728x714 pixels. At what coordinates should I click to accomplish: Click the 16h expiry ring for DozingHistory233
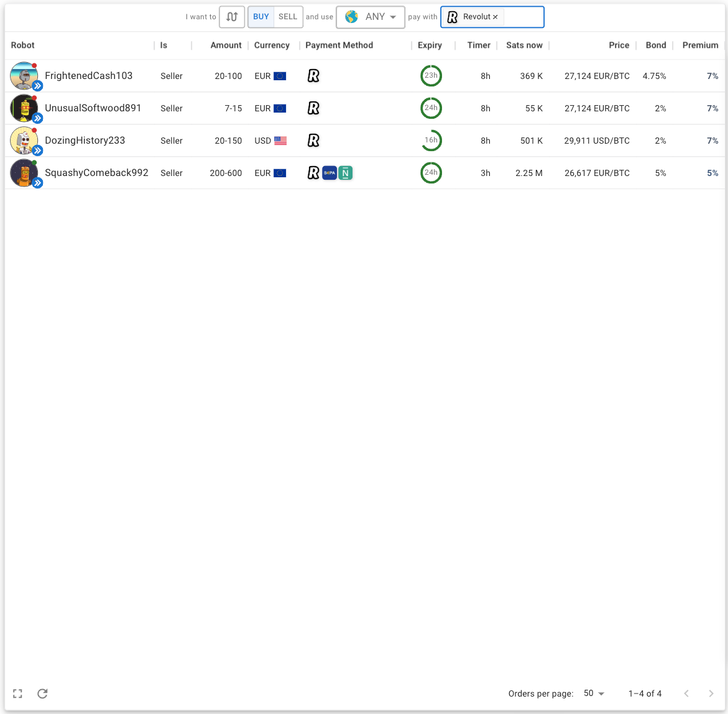pos(431,141)
